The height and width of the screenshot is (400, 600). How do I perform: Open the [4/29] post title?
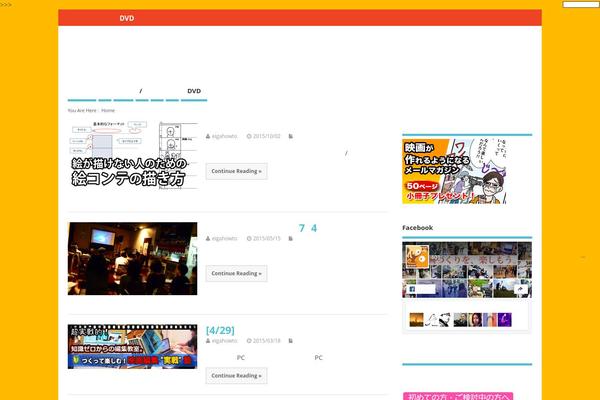point(220,330)
